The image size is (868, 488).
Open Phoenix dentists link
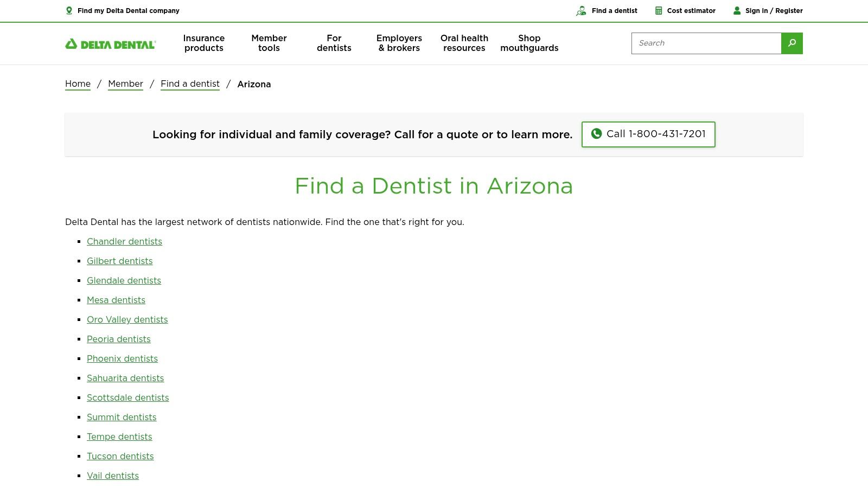pos(122,358)
